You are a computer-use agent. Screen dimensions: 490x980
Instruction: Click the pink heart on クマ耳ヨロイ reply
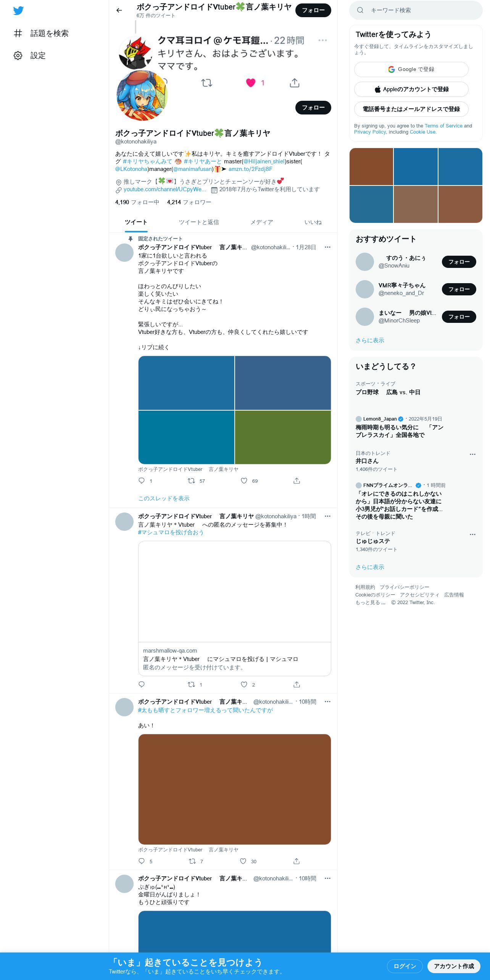point(251,83)
